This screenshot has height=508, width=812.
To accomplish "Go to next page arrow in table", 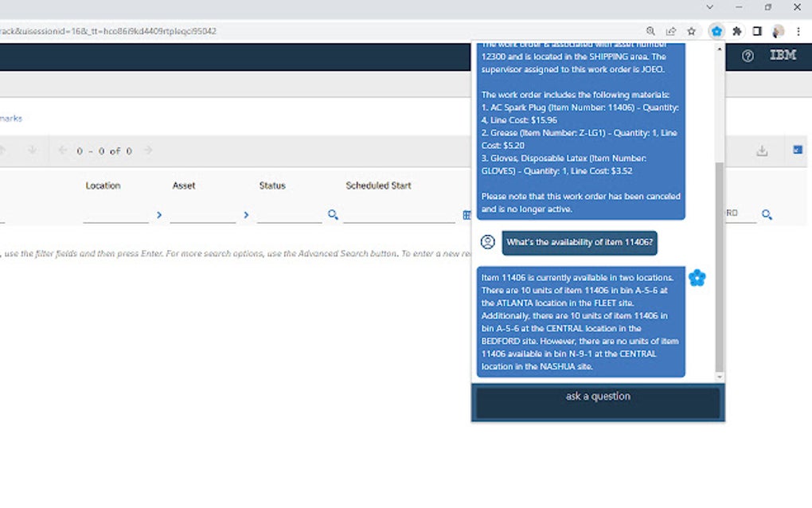I will click(x=148, y=150).
